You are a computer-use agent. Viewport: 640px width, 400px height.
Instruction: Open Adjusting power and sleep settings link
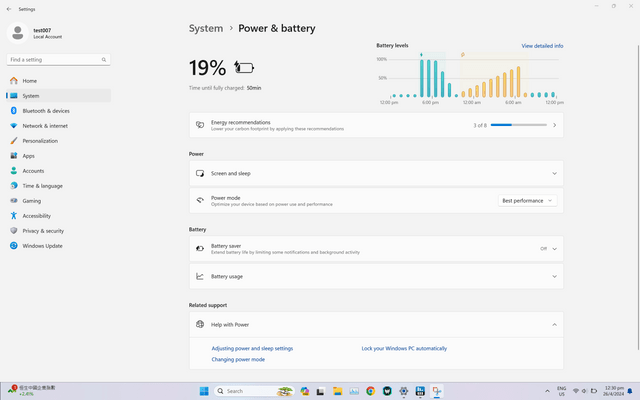252,349
